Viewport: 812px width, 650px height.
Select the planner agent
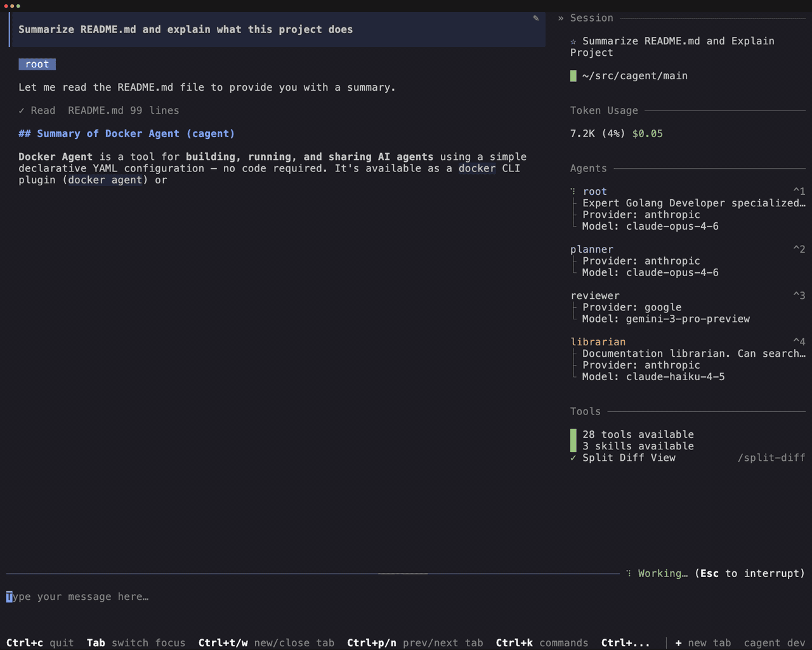coord(591,249)
